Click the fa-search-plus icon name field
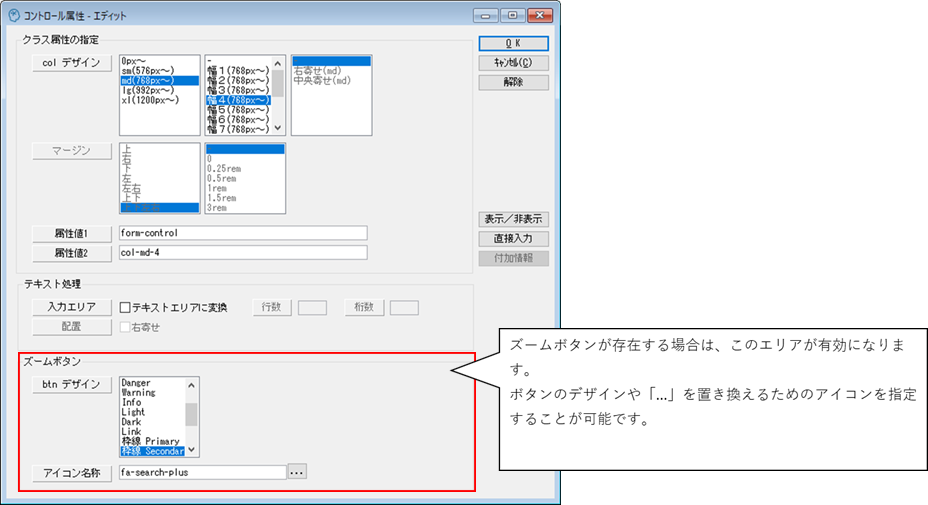The height and width of the screenshot is (505, 928). [202, 471]
